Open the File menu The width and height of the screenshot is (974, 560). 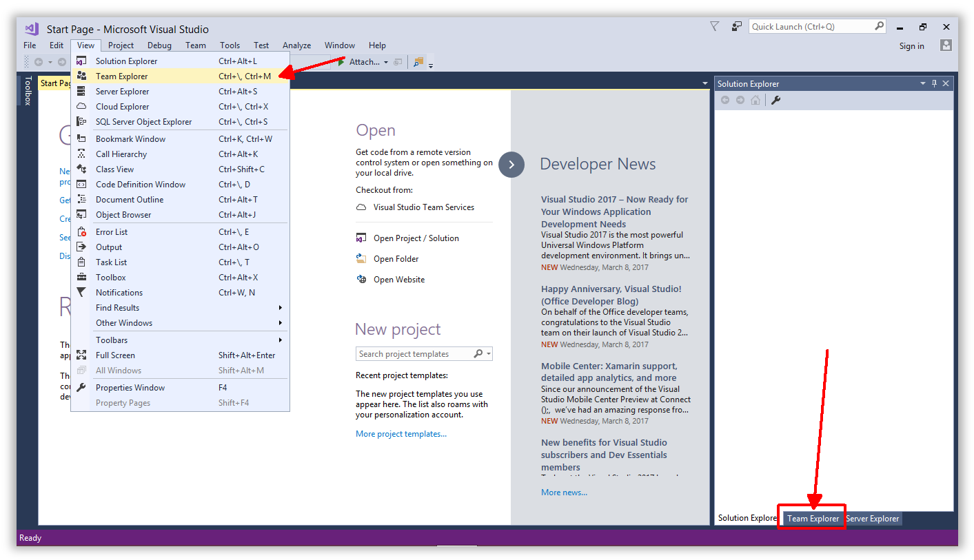30,45
